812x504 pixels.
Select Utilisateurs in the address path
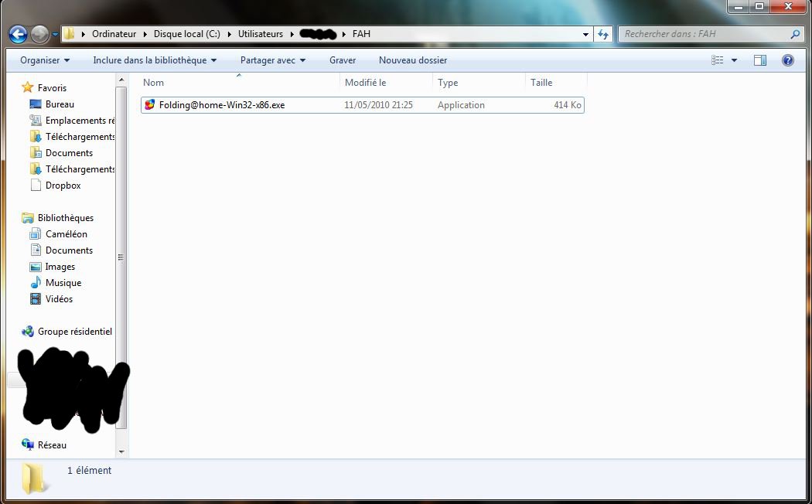(x=261, y=34)
